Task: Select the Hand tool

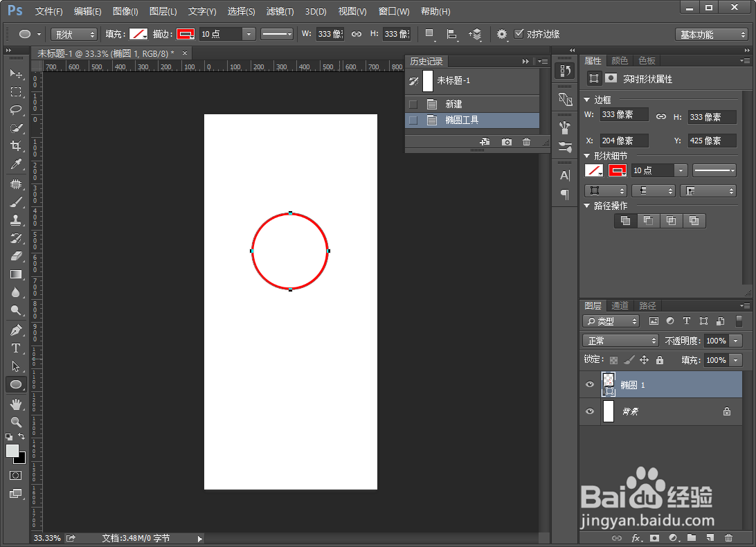Action: coord(16,404)
